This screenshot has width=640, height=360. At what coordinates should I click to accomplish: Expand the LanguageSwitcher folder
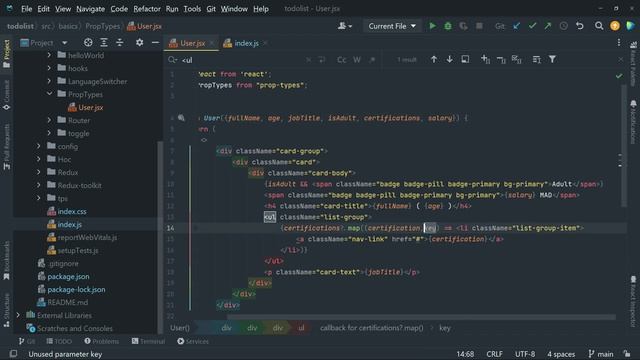click(x=49, y=81)
